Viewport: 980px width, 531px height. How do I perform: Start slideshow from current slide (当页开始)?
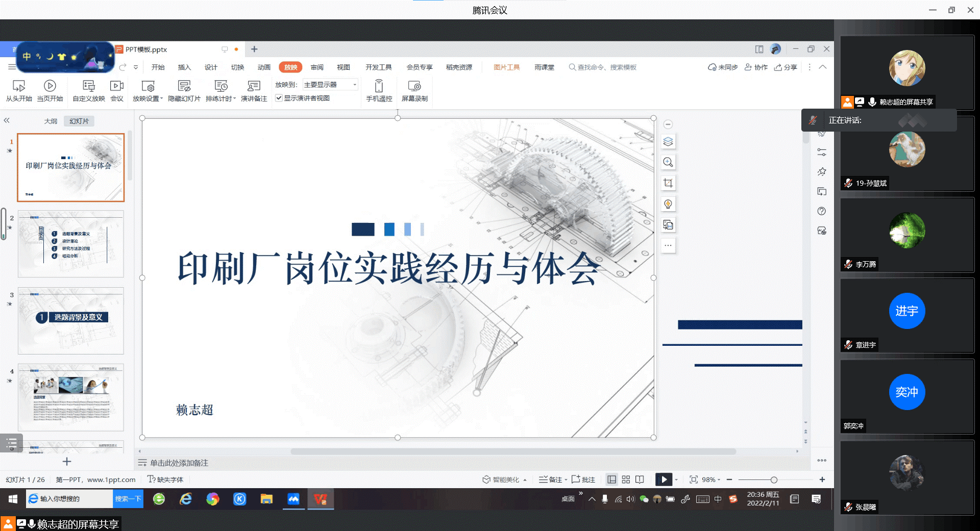[x=50, y=91]
